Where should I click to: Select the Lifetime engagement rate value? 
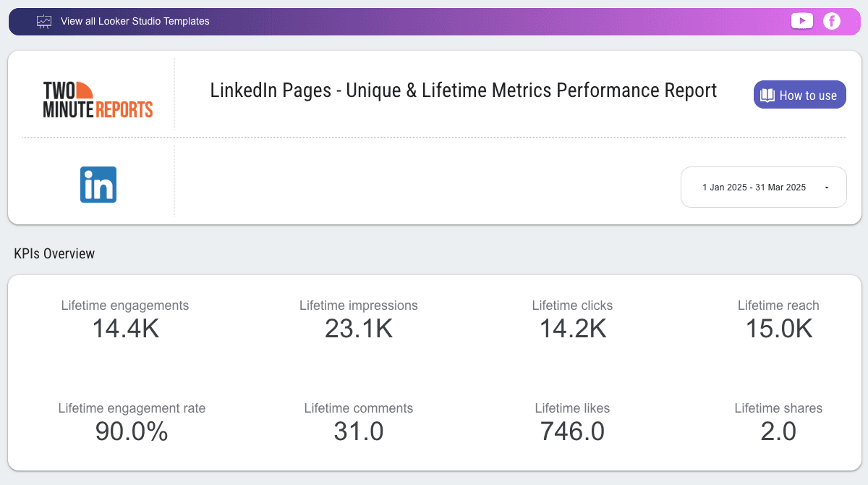pyautogui.click(x=131, y=431)
